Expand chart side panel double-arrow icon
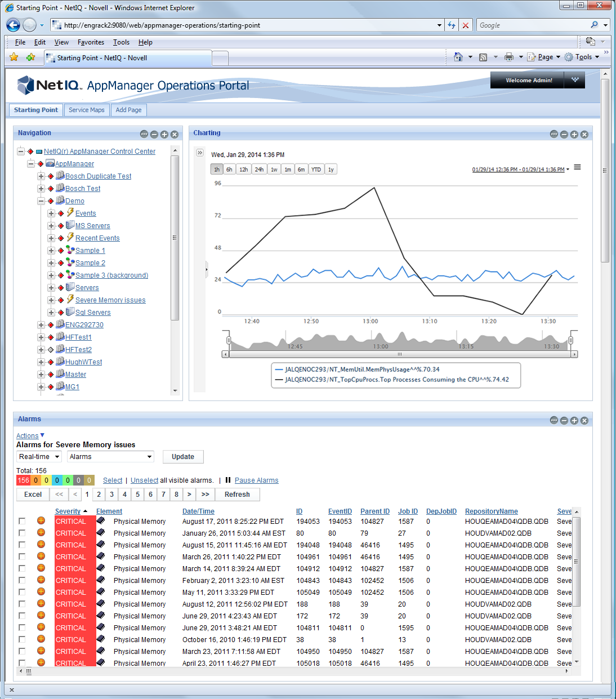Viewport: 616px width, 699px height. pos(199,153)
